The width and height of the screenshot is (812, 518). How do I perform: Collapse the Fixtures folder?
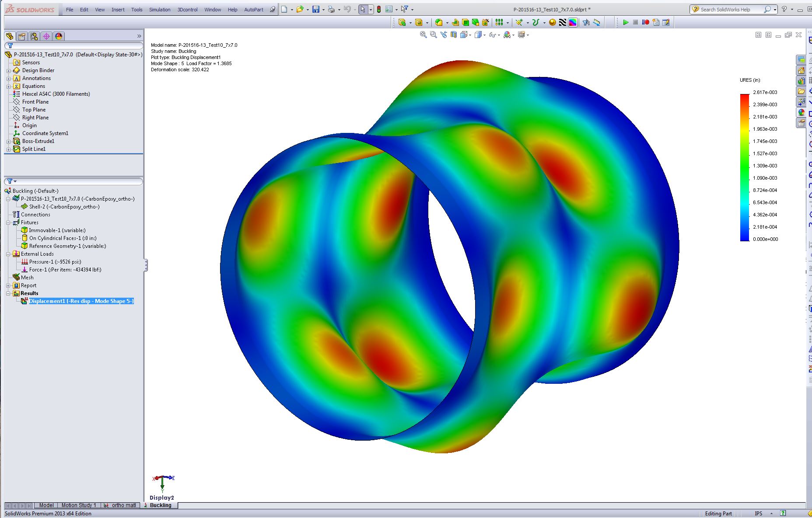tap(8, 222)
